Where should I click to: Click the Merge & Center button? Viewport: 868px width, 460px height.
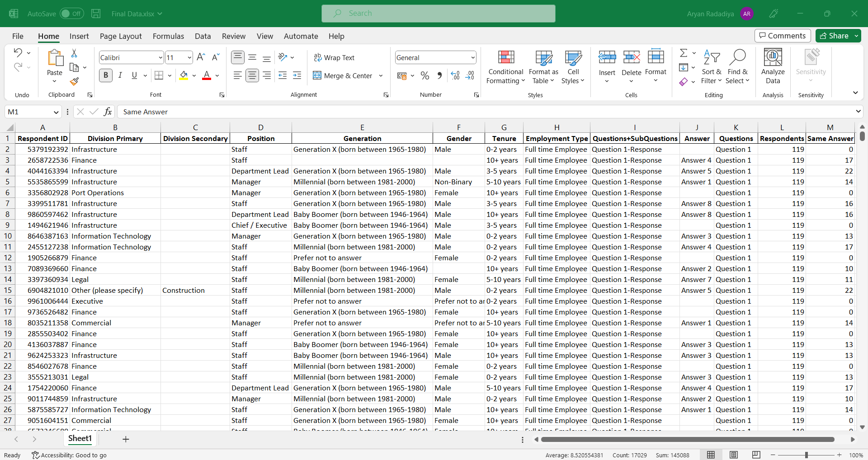(x=343, y=75)
